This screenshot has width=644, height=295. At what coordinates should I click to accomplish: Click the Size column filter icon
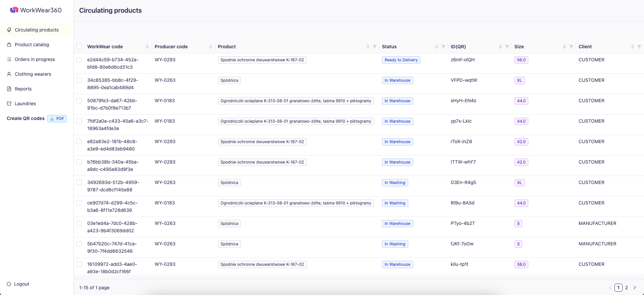point(571,47)
